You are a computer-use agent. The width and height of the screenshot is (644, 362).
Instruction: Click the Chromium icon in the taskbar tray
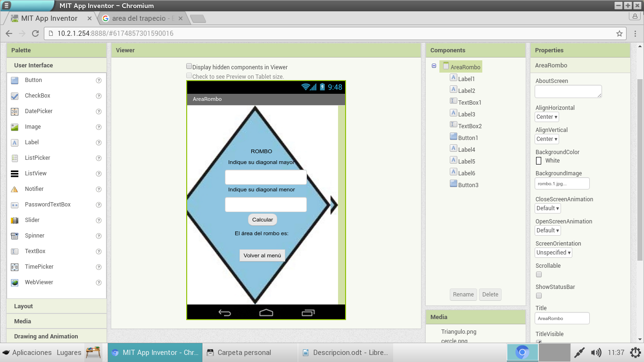pos(522,353)
